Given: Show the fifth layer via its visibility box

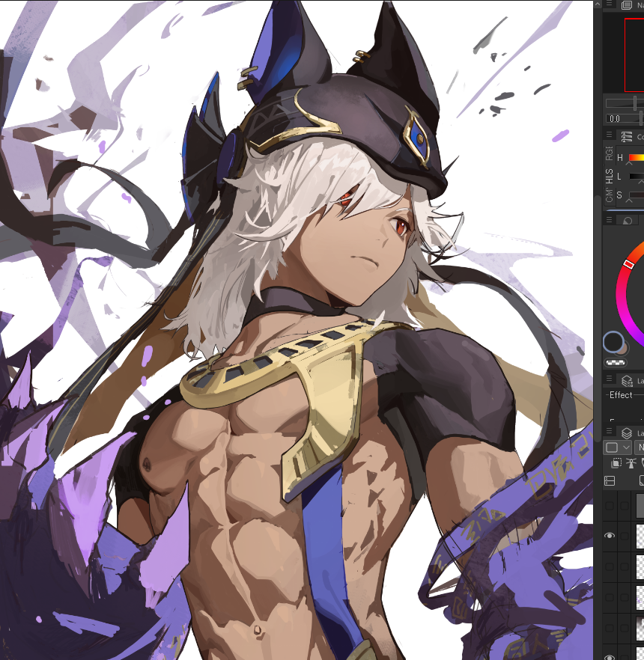Looking at the screenshot, I should click(x=609, y=628).
